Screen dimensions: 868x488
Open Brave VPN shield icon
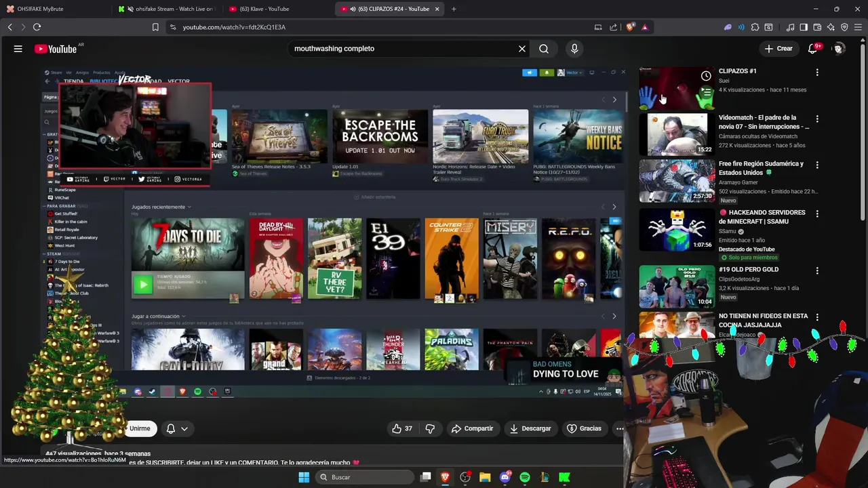coord(844,27)
